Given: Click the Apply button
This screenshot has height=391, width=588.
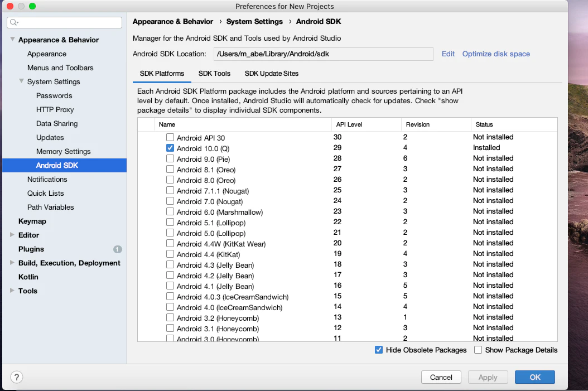Looking at the screenshot, I should point(488,377).
